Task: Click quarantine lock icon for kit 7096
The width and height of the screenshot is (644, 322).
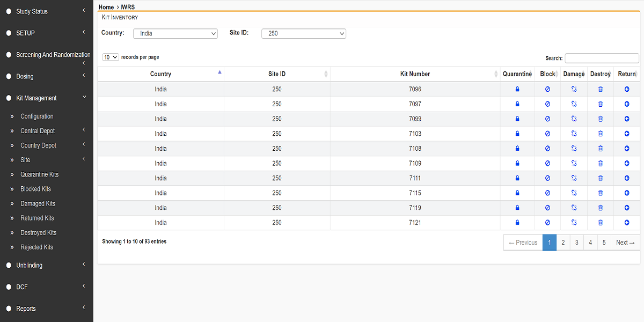Action: point(517,89)
